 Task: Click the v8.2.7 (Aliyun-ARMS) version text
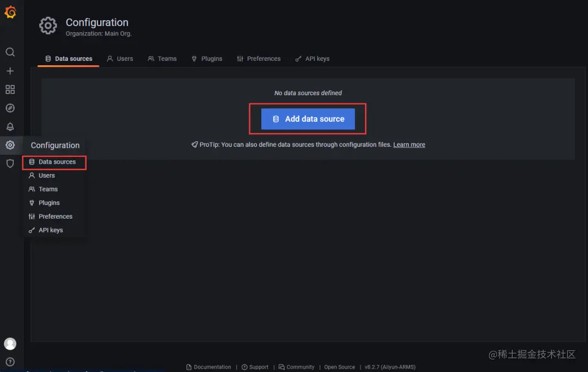click(390, 367)
